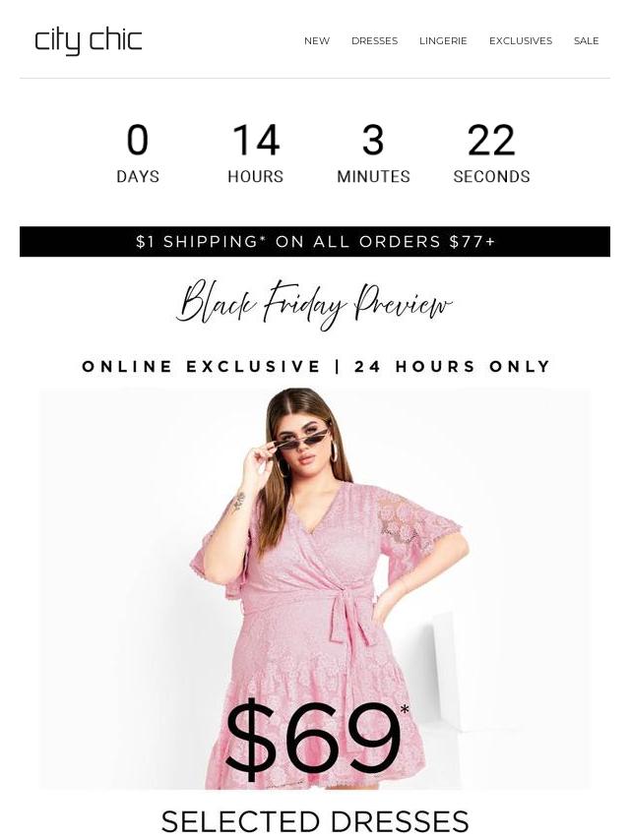Click the countdown days value

[x=137, y=140]
